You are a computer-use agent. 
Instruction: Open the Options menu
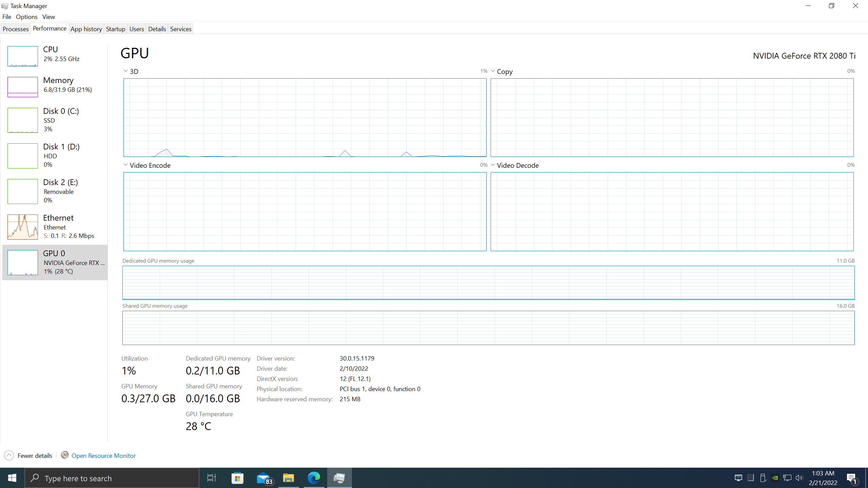pyautogui.click(x=26, y=17)
